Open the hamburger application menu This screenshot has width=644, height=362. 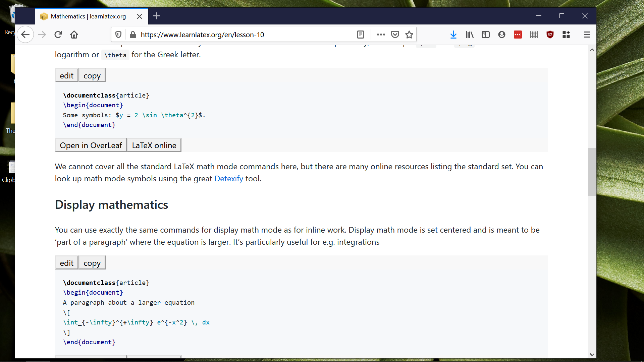(587, 35)
